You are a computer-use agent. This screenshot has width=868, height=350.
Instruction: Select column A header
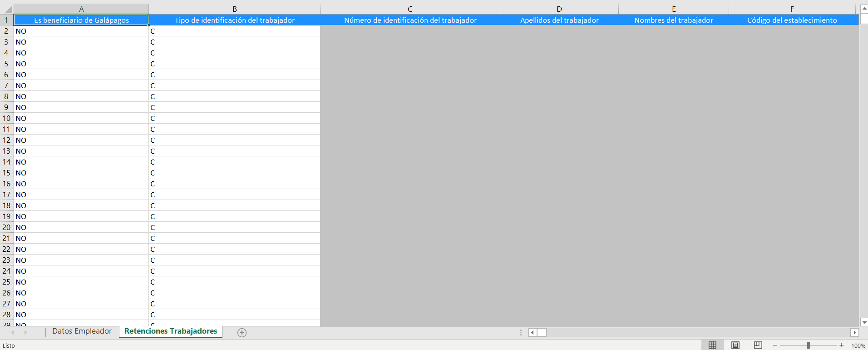pyautogui.click(x=81, y=9)
